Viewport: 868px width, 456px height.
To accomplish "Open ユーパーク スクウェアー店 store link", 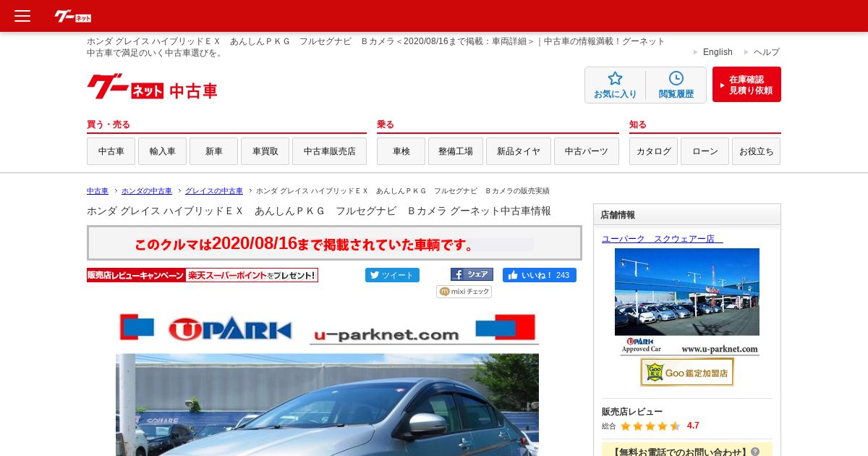I will coord(663,239).
